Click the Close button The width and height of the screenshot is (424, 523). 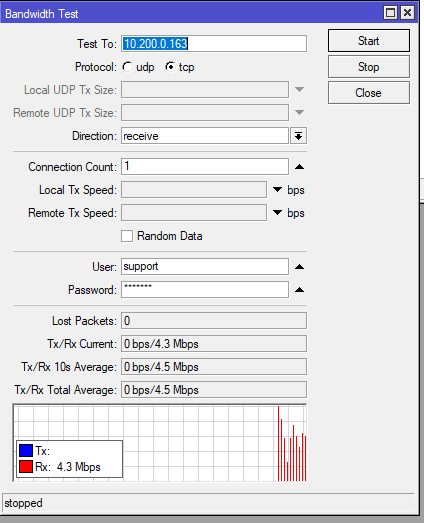369,93
